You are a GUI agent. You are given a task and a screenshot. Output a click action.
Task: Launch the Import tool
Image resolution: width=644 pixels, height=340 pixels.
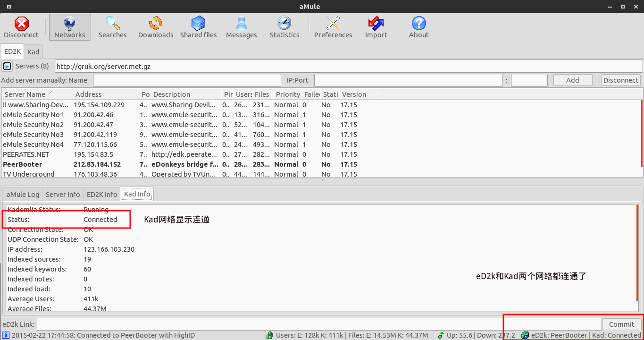pyautogui.click(x=376, y=27)
